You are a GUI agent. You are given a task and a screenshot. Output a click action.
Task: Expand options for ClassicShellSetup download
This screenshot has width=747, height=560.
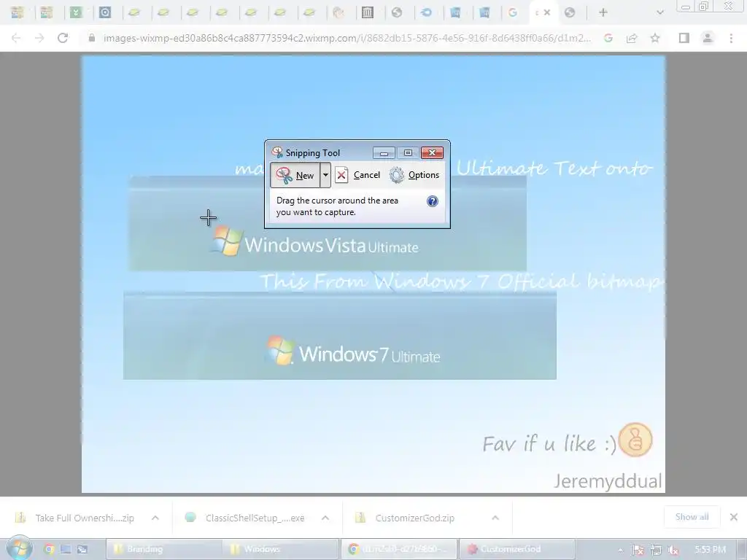tap(325, 518)
